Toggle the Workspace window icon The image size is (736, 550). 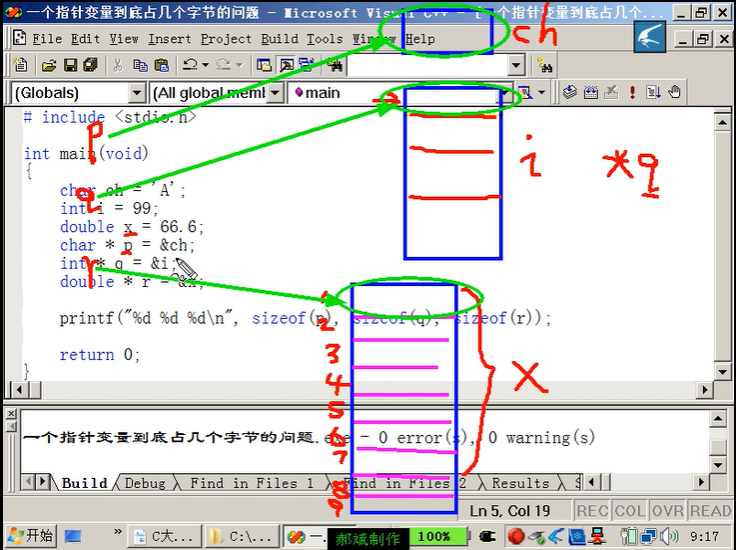point(264,65)
